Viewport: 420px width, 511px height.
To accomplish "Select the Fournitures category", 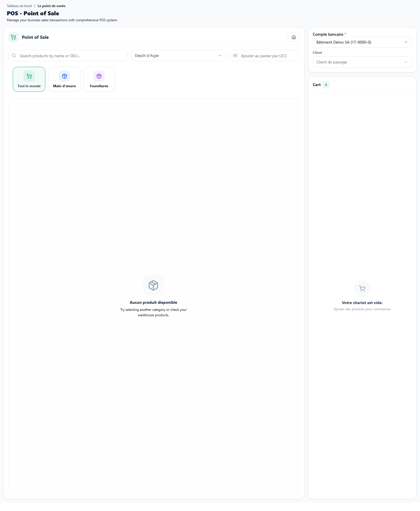I will [x=99, y=79].
